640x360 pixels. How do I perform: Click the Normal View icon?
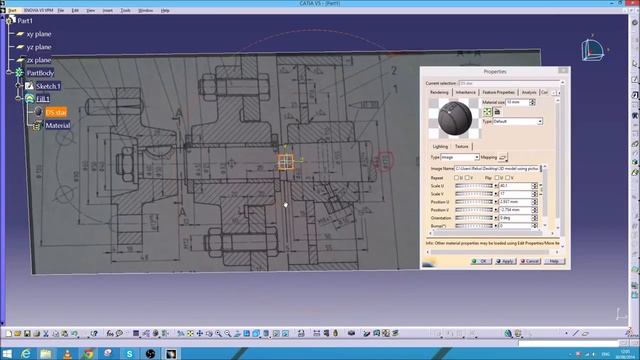click(237, 333)
